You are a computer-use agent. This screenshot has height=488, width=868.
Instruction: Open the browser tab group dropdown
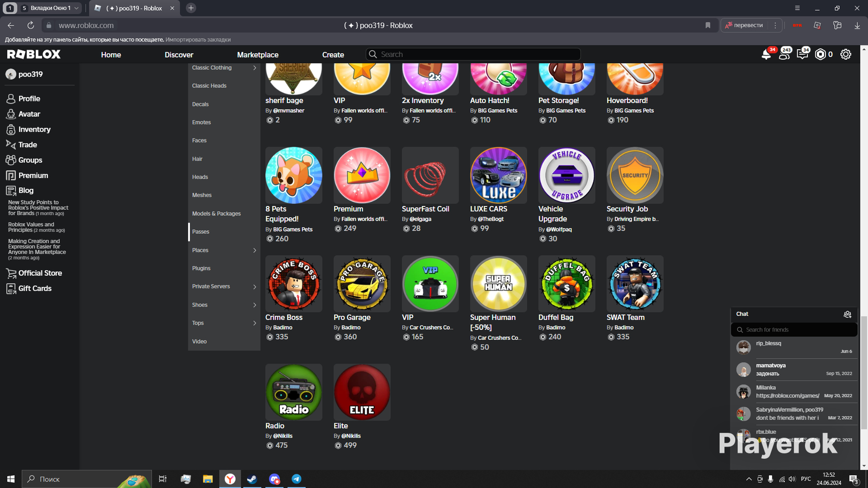pyautogui.click(x=76, y=8)
